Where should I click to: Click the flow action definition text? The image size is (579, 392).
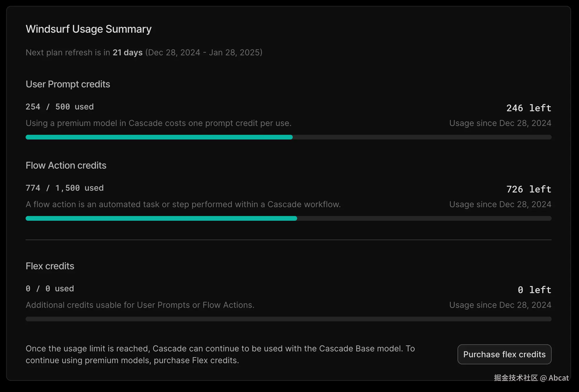pos(183,204)
